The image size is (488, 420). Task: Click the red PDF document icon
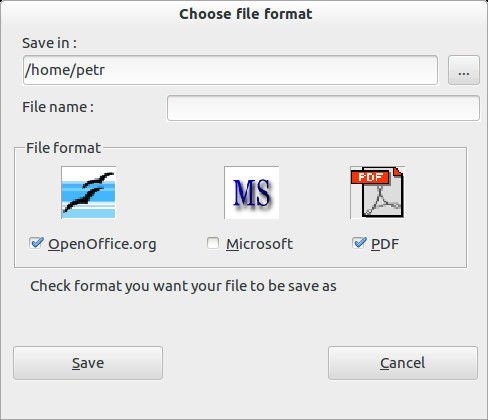(x=377, y=192)
